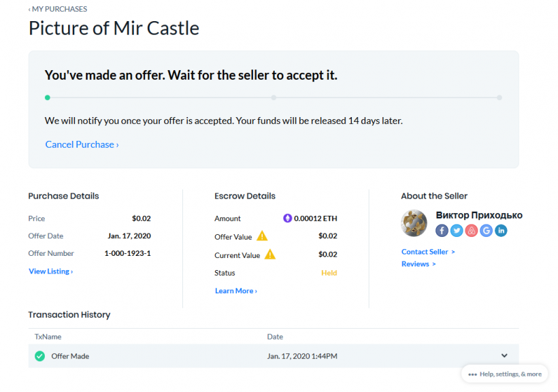
Task: Click seller name Виктор Приходько
Action: (x=478, y=215)
